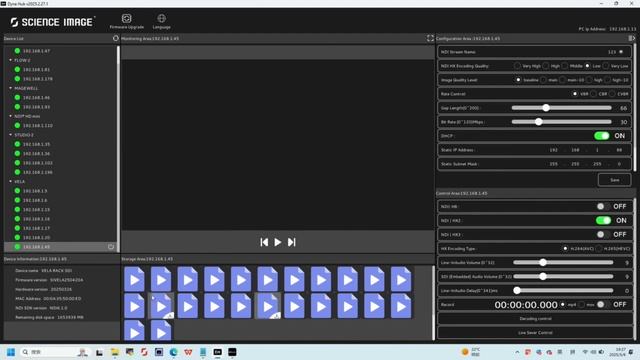Enable the NDI | HX3 toggle

click(603, 234)
